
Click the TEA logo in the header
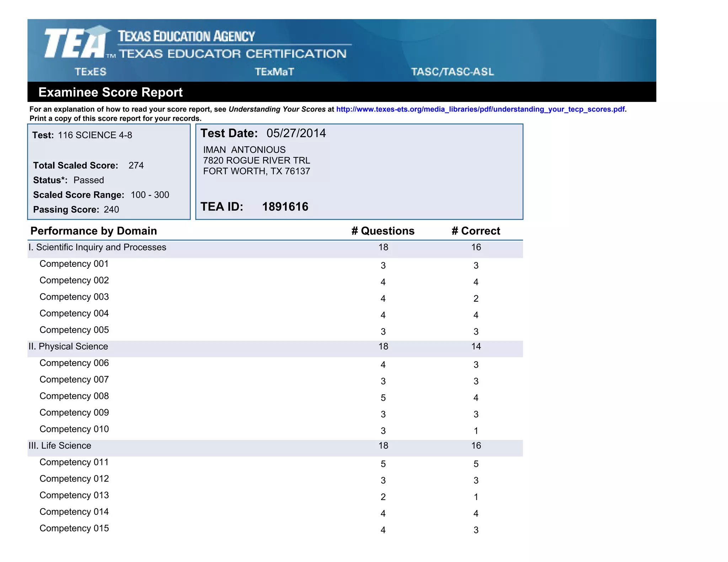75,43
